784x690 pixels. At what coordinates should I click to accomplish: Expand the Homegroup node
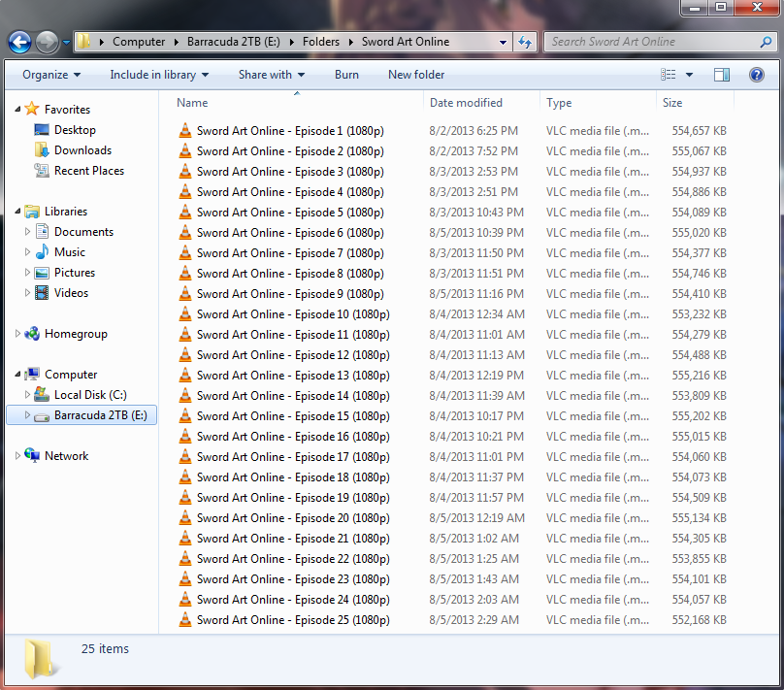[x=17, y=334]
